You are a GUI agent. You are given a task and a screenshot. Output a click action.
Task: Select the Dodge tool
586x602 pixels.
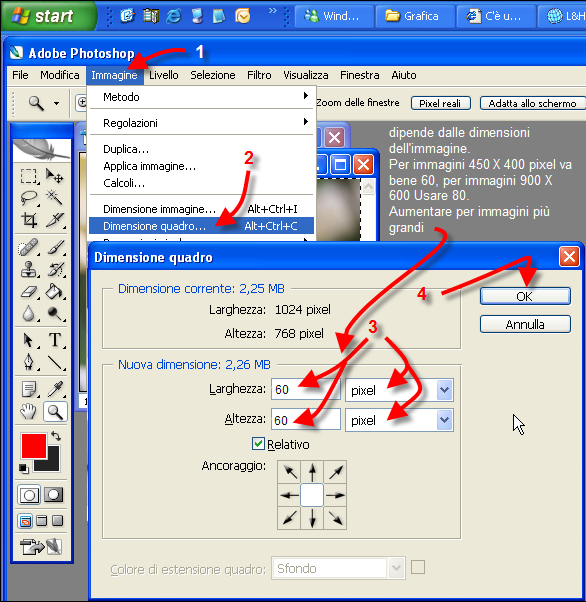pos(55,313)
